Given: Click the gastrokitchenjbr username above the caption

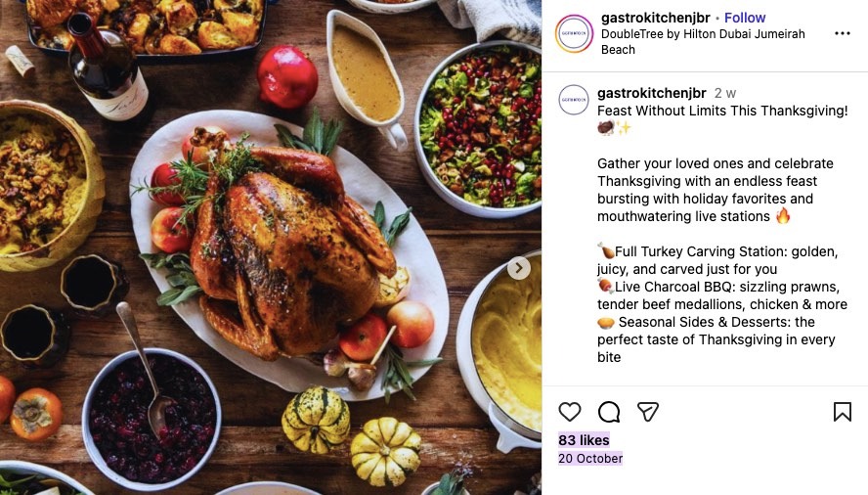Looking at the screenshot, I should [x=652, y=93].
